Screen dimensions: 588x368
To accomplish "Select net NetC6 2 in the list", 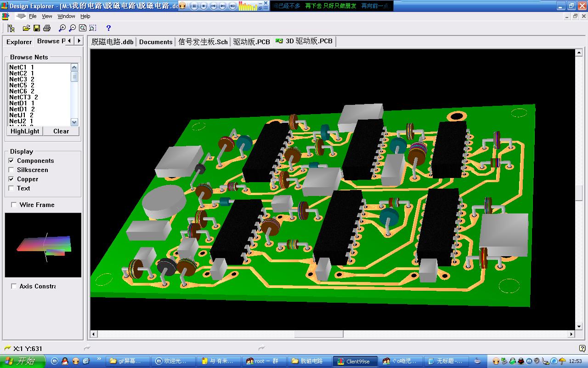I will (x=22, y=91).
